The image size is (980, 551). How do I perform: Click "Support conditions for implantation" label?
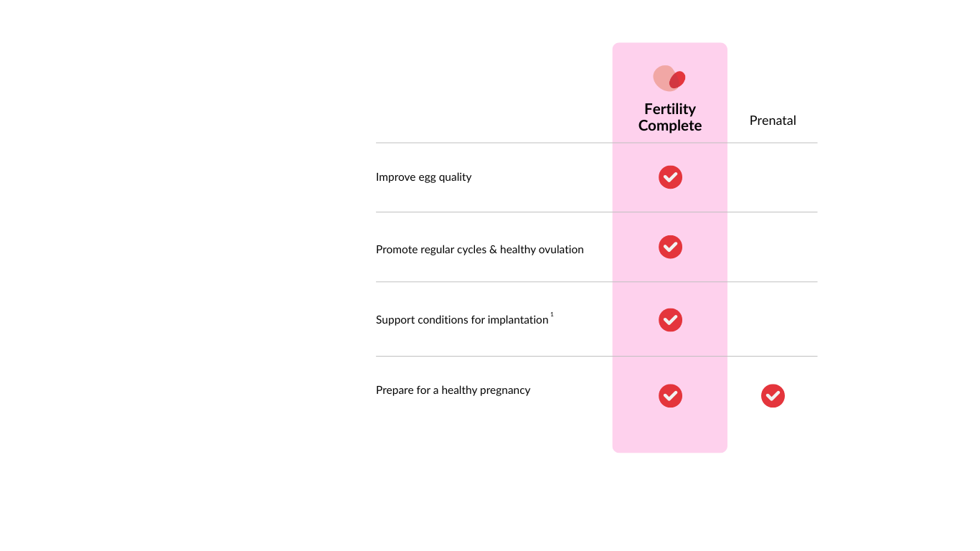[x=461, y=320]
